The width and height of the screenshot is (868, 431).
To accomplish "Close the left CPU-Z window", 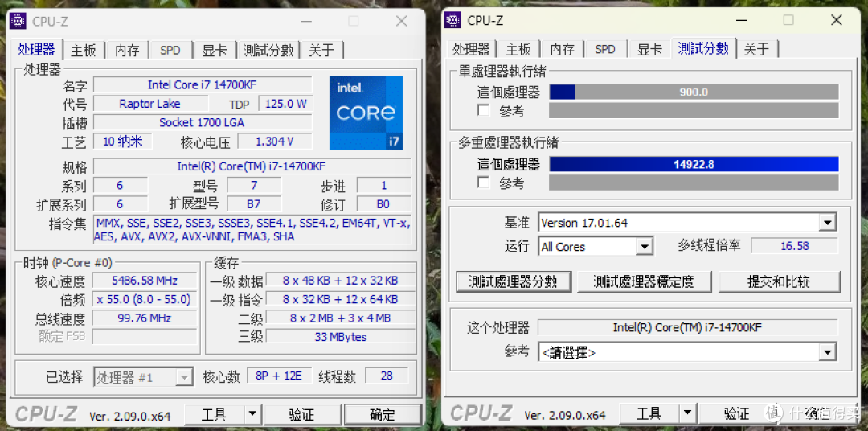I will tap(401, 21).
